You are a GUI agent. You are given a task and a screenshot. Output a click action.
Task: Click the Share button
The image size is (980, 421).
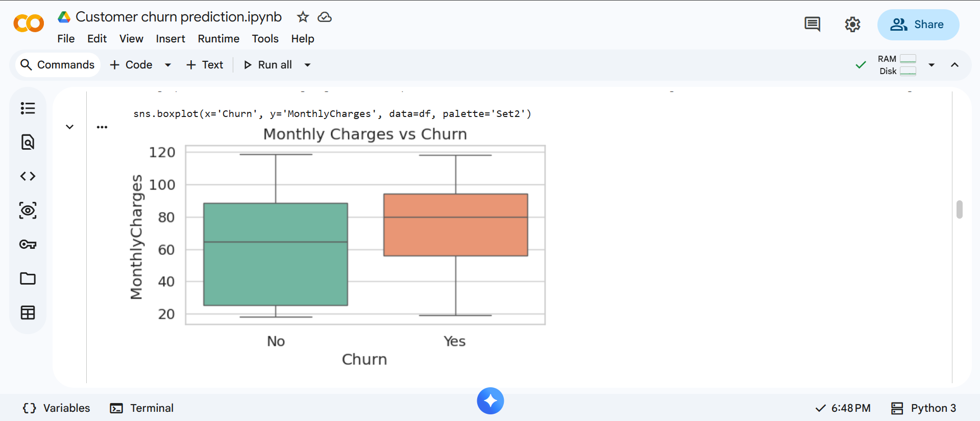[918, 25]
